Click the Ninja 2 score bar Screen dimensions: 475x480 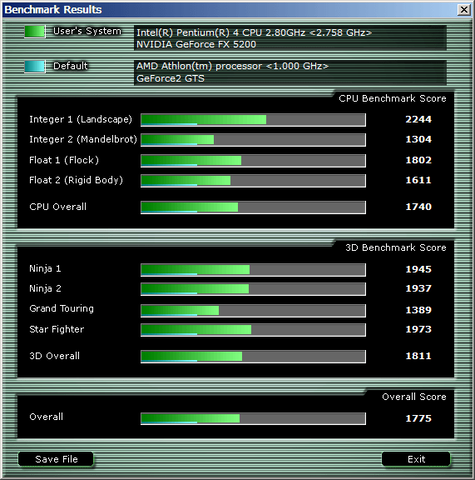pos(253,289)
